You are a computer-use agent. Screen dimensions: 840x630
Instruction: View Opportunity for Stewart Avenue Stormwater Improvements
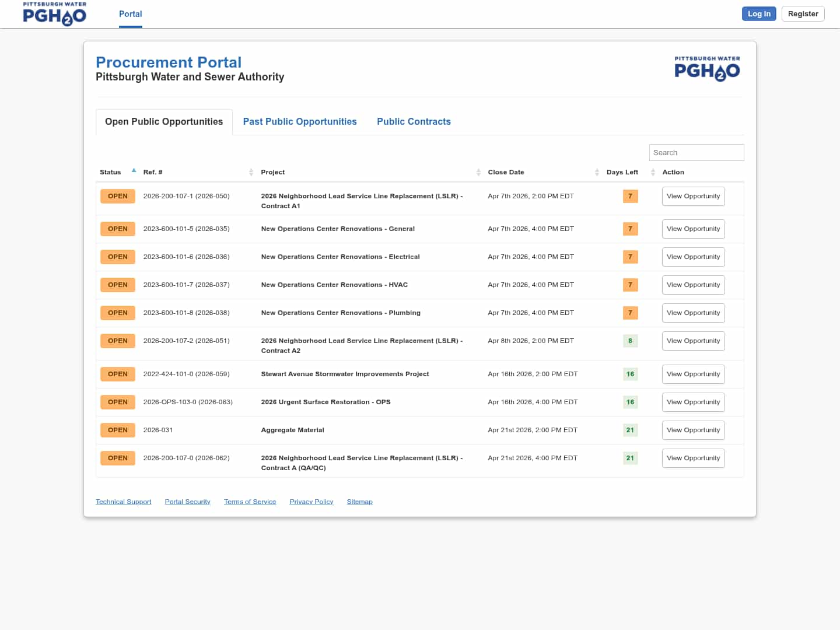click(x=693, y=374)
